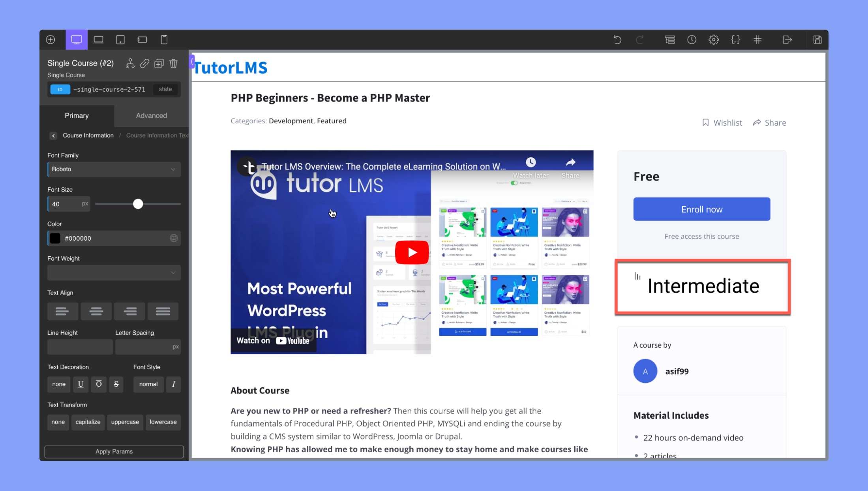Click the TutorLMS logo

coord(230,68)
